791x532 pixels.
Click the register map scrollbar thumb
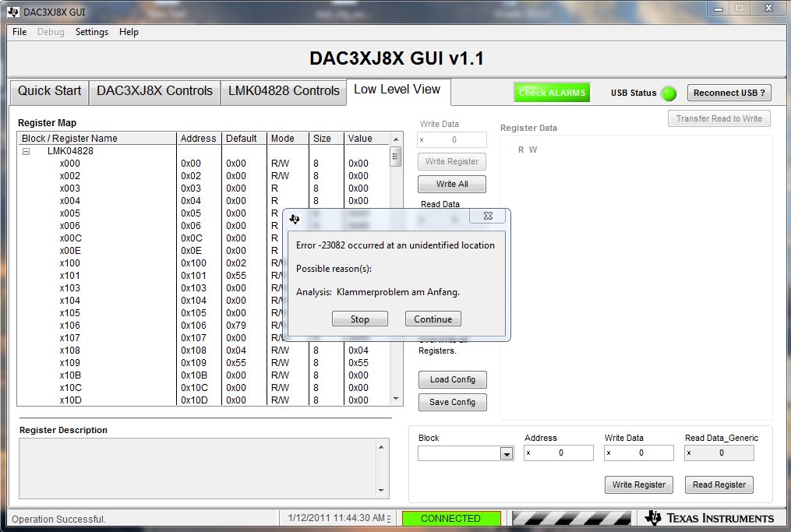tap(396, 157)
